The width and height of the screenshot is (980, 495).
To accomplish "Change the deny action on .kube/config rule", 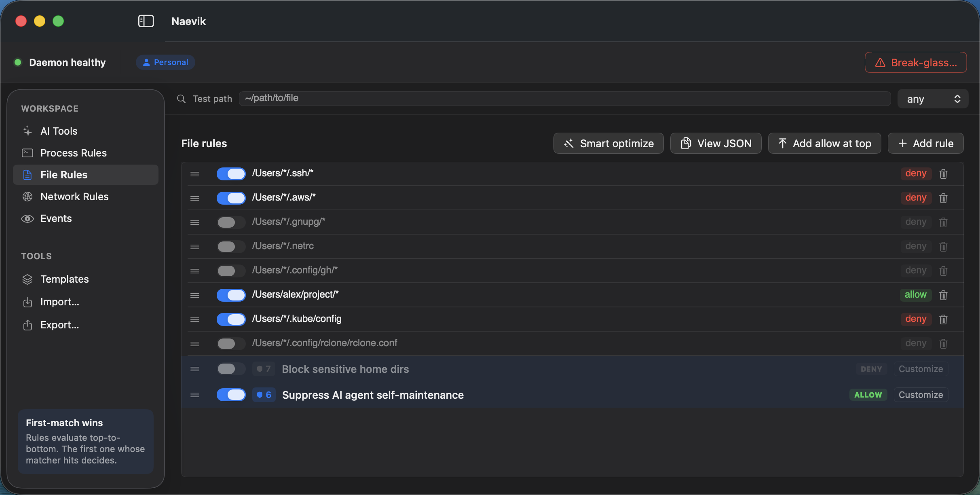I will pos(916,319).
